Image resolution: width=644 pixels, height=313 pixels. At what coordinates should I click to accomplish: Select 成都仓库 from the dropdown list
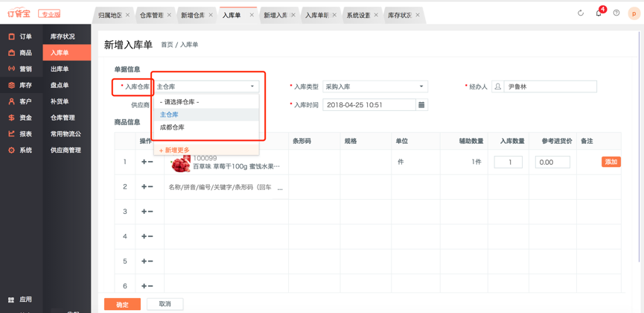click(172, 127)
